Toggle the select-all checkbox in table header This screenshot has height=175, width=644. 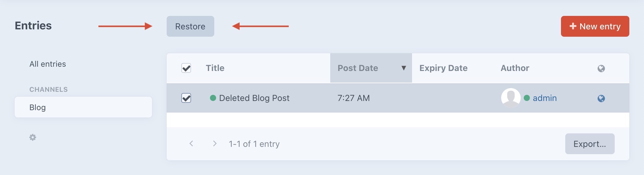(186, 68)
